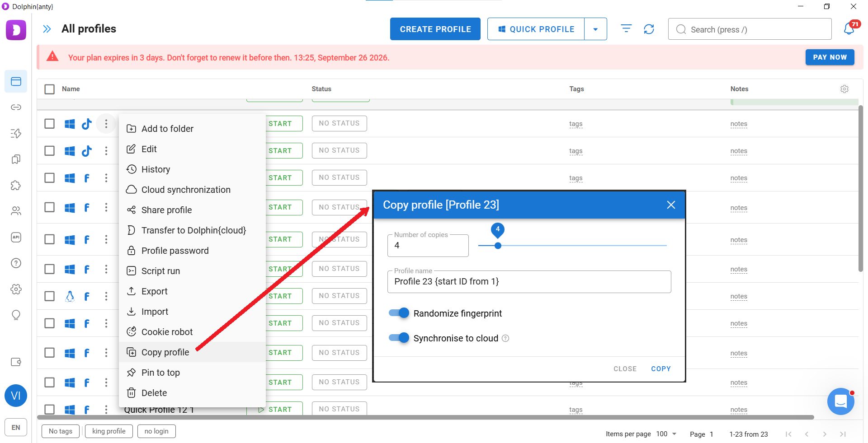Check the first TikTok profile row checkbox
The height and width of the screenshot is (443, 868).
point(50,124)
